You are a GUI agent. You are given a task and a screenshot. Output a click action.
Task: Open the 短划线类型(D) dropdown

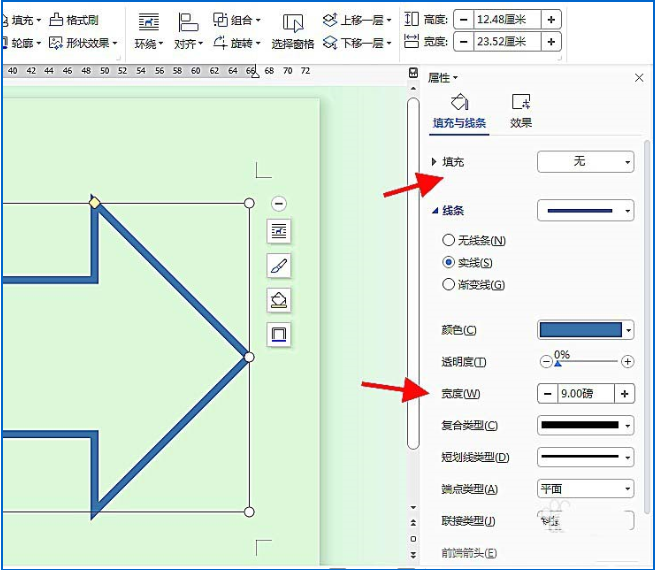pos(585,457)
